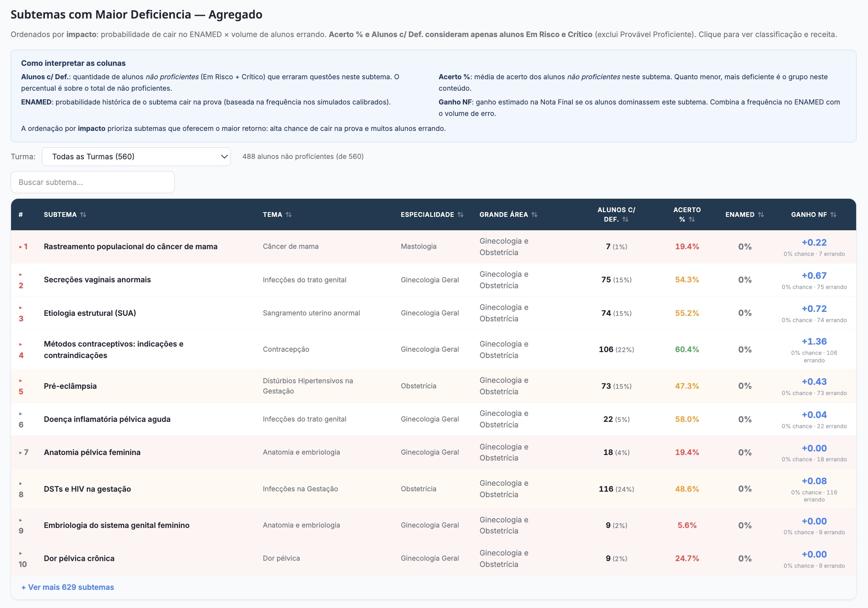The image size is (868, 608).
Task: Sort table by Subtema column icon
Action: pos(83,214)
